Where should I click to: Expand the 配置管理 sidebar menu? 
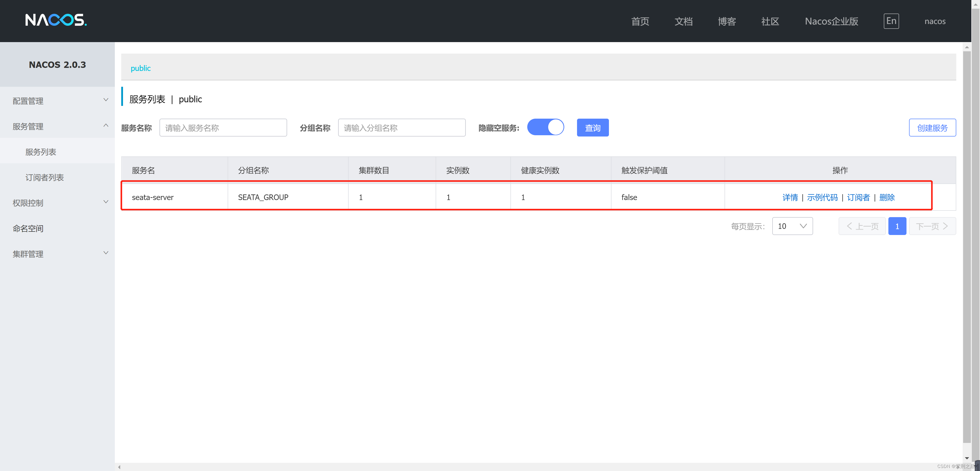[57, 101]
